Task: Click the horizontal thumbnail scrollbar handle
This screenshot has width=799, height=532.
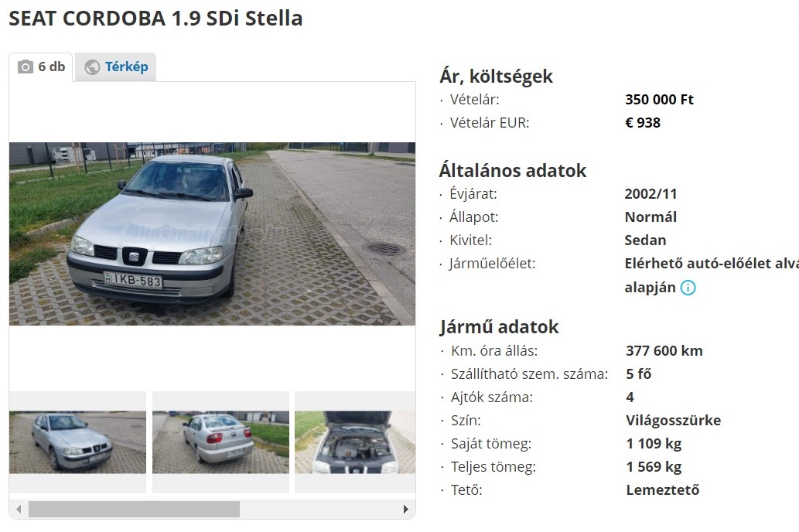Action: point(134,509)
